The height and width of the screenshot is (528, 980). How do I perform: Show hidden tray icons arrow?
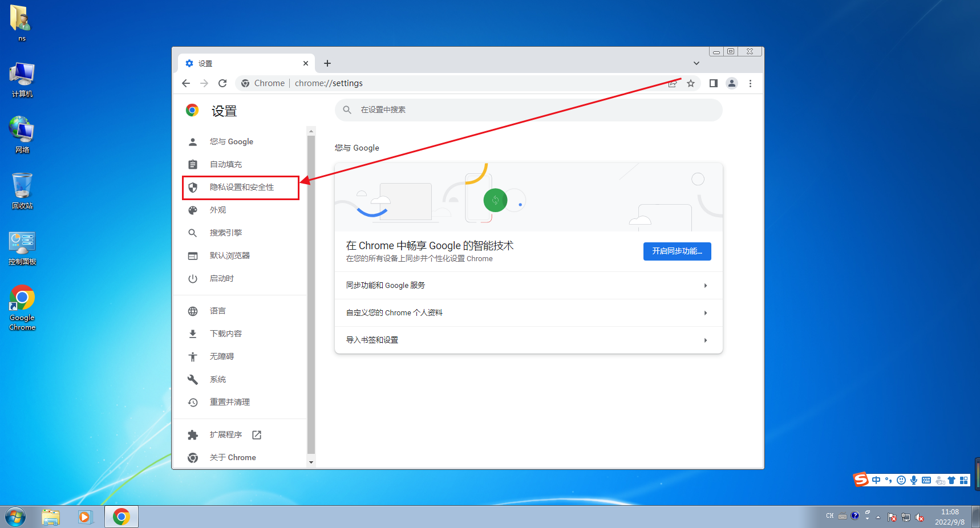(x=878, y=518)
